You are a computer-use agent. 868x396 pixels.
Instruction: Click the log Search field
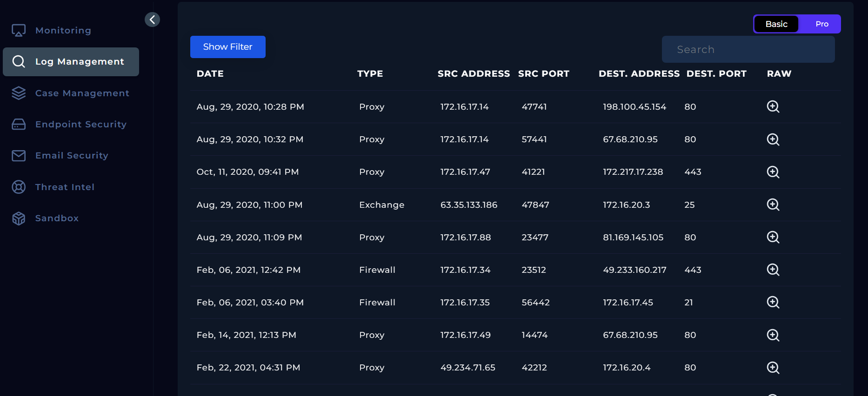(748, 49)
